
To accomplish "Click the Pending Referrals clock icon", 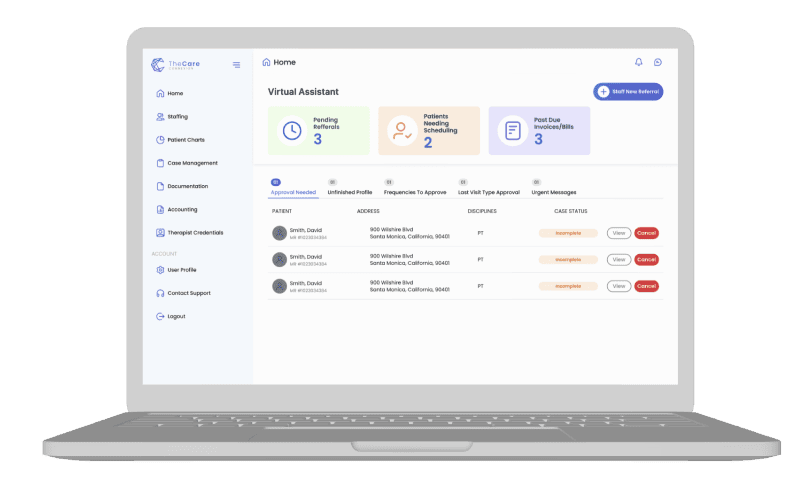I will tap(291, 131).
